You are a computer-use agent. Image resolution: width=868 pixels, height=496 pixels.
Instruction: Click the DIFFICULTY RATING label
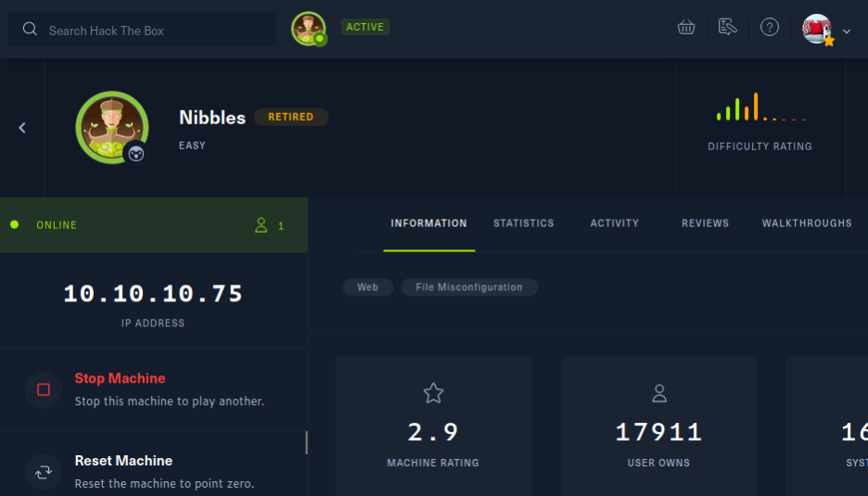click(x=760, y=146)
